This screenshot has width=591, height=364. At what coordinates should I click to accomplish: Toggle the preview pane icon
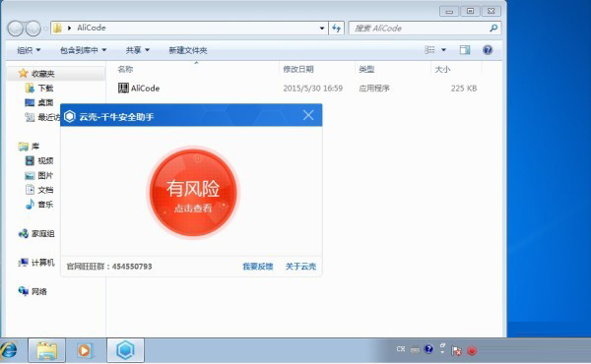[x=465, y=50]
